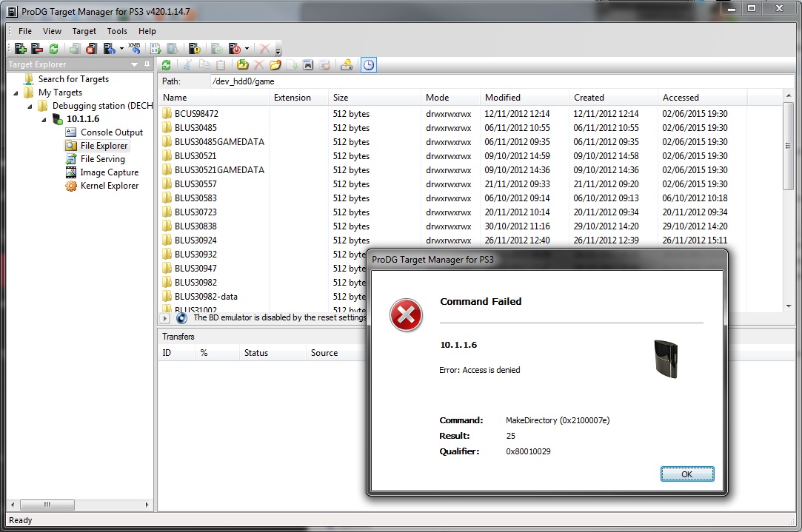Click the Disconnect target icon with red X
The image size is (802, 532).
click(91, 49)
